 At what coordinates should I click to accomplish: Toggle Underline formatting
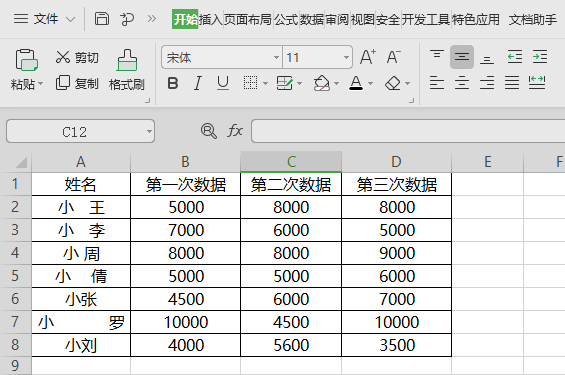[x=223, y=83]
